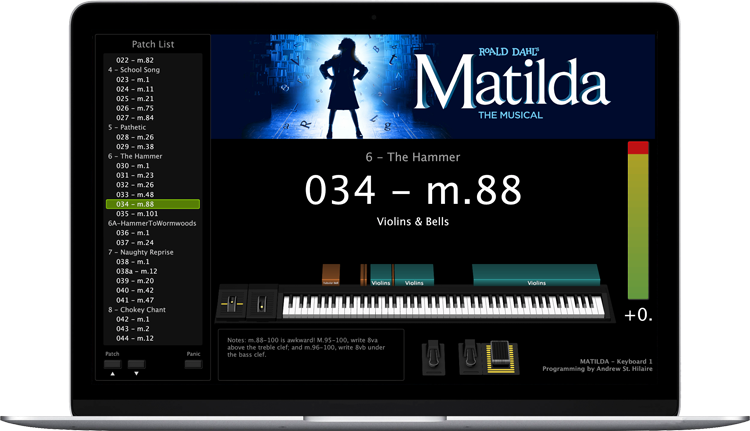The width and height of the screenshot is (750, 431).
Task: Select patch 038a - m.12
Action: (153, 271)
